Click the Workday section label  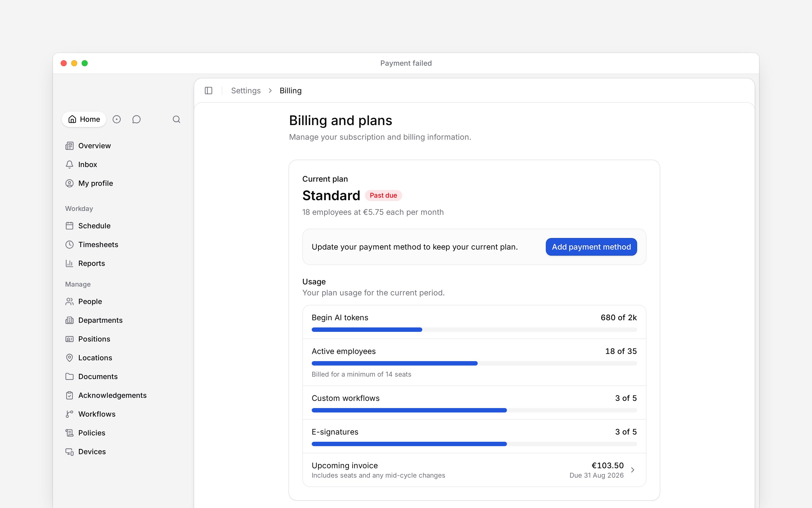pos(79,209)
